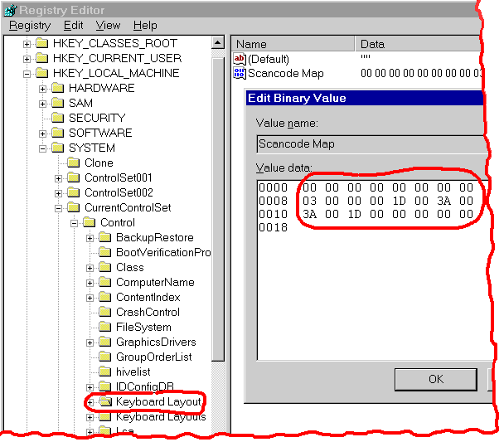Image resolution: width=504 pixels, height=442 pixels.
Task: Click the open Keyboard Layout folder icon
Action: click(x=105, y=402)
